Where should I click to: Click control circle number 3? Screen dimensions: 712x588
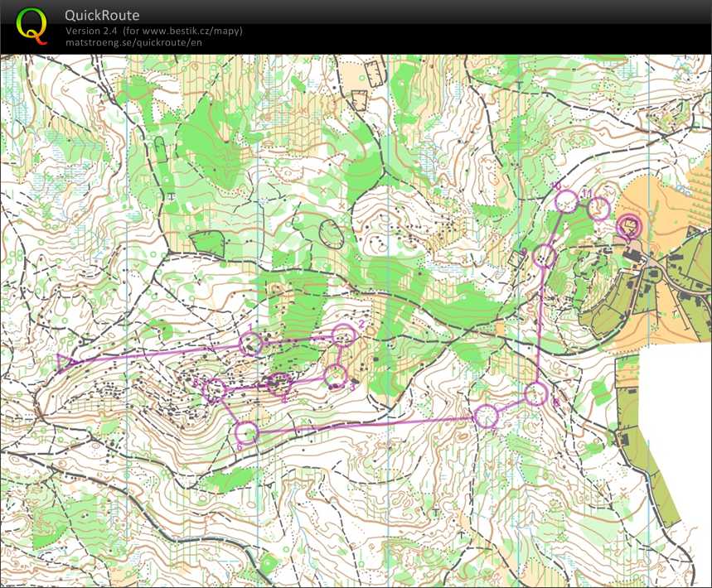(335, 375)
